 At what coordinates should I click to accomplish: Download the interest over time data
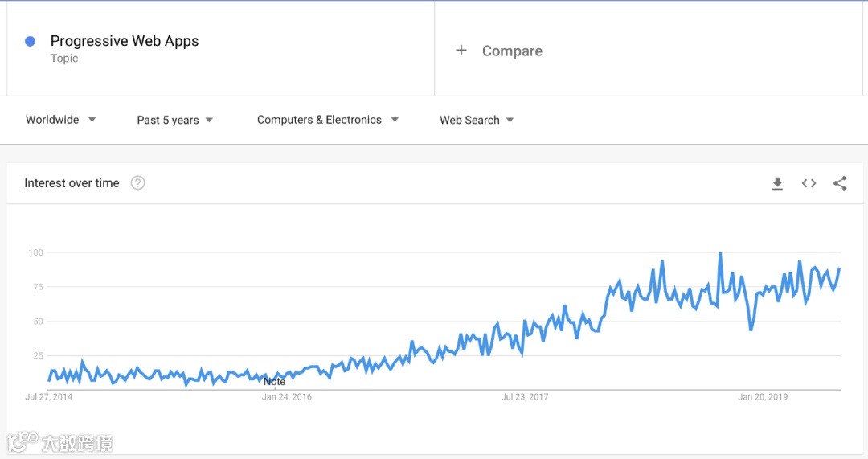click(x=777, y=183)
